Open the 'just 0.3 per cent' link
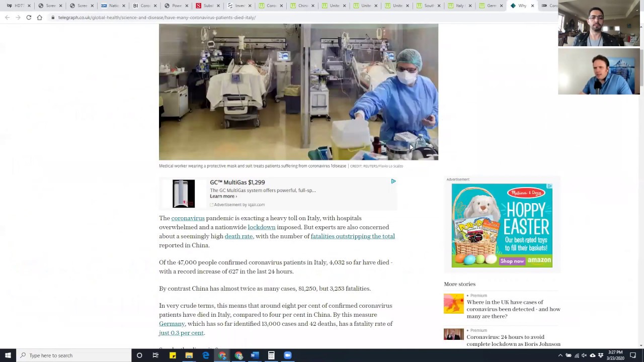The height and width of the screenshot is (362, 644). coord(181,333)
